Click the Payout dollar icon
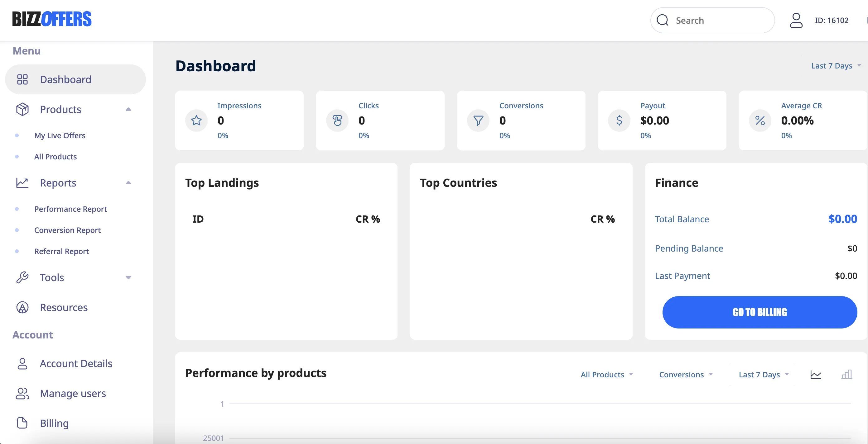 (619, 120)
